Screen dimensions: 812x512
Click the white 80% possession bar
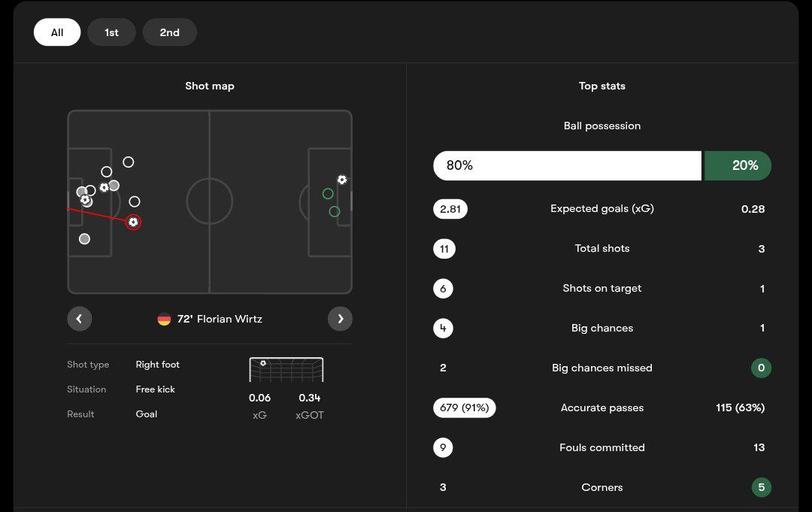[567, 165]
